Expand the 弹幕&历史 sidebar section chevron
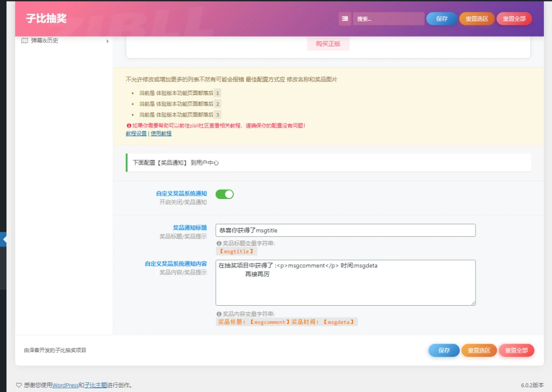Screen dimensions: 552x392 click(x=107, y=40)
